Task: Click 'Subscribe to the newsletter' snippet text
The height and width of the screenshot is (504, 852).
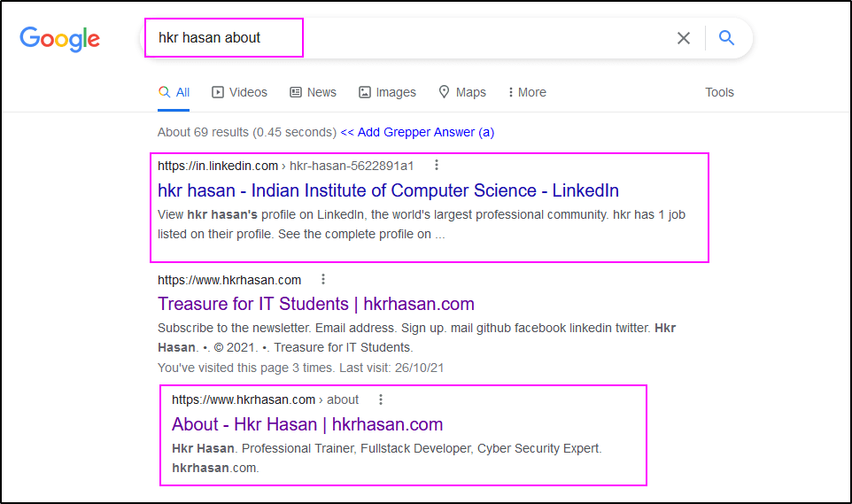Action: [x=416, y=337]
